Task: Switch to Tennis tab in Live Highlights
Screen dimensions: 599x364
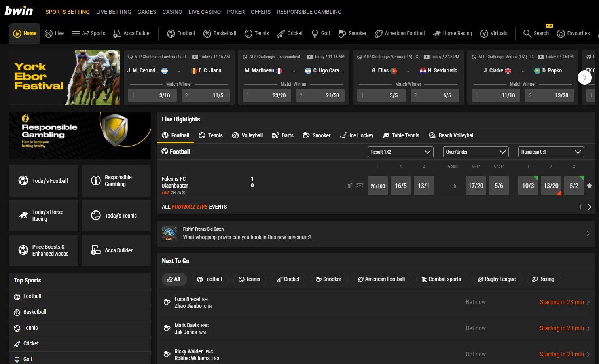Action: tap(210, 135)
